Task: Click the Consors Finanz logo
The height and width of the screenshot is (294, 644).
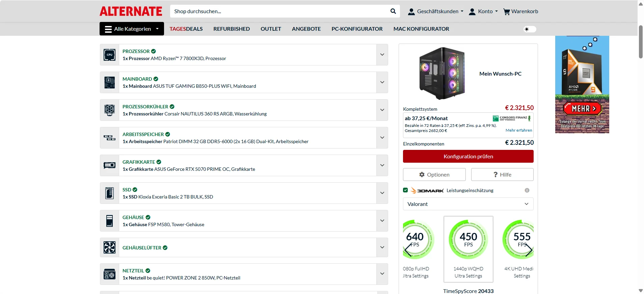Action: coord(512,118)
